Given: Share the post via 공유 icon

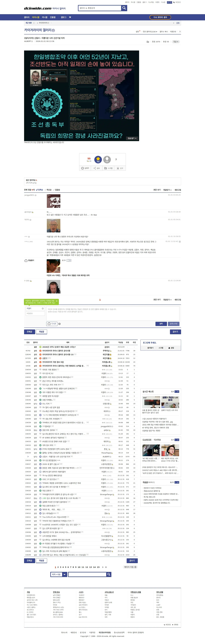Looking at the screenshot, I should tap(96, 168).
